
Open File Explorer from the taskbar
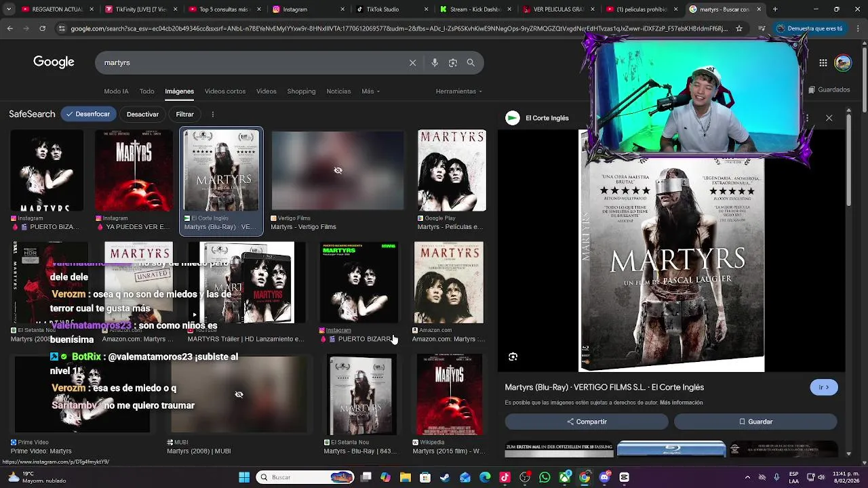(x=405, y=477)
